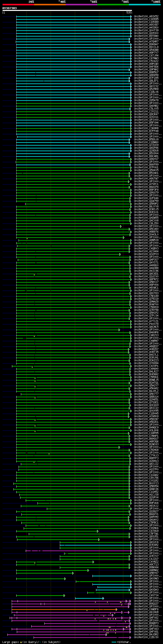This screenshot has height=644, width=163.
Task: Select hit label UniRef100_Q5BY67
Action: [x=146, y=573]
